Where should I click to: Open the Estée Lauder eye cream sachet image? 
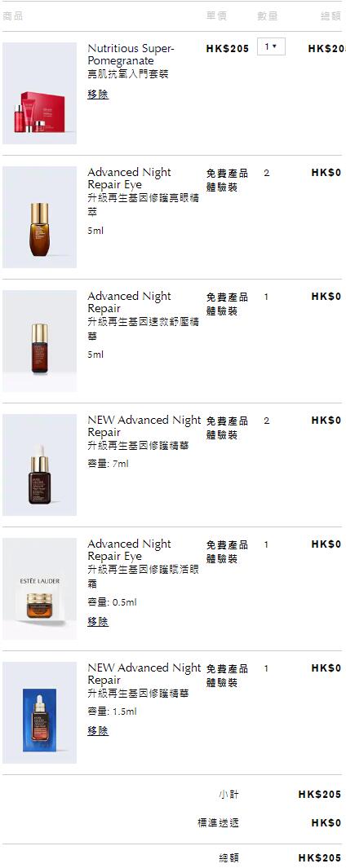39,589
